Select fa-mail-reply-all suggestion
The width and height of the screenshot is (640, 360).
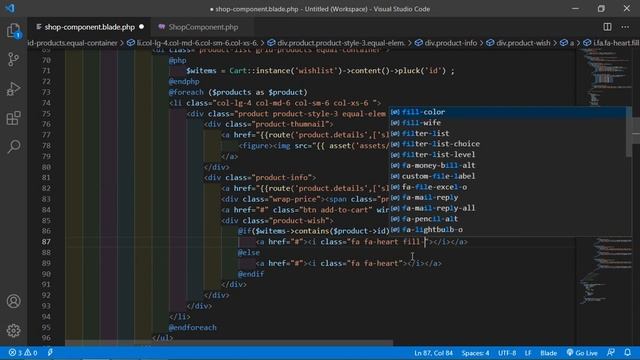pos(508,208)
